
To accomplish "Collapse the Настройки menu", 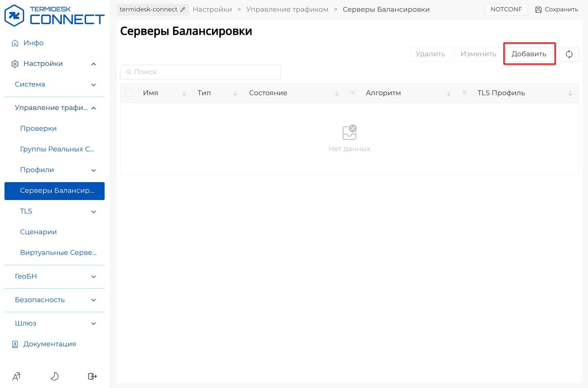I will (93, 64).
